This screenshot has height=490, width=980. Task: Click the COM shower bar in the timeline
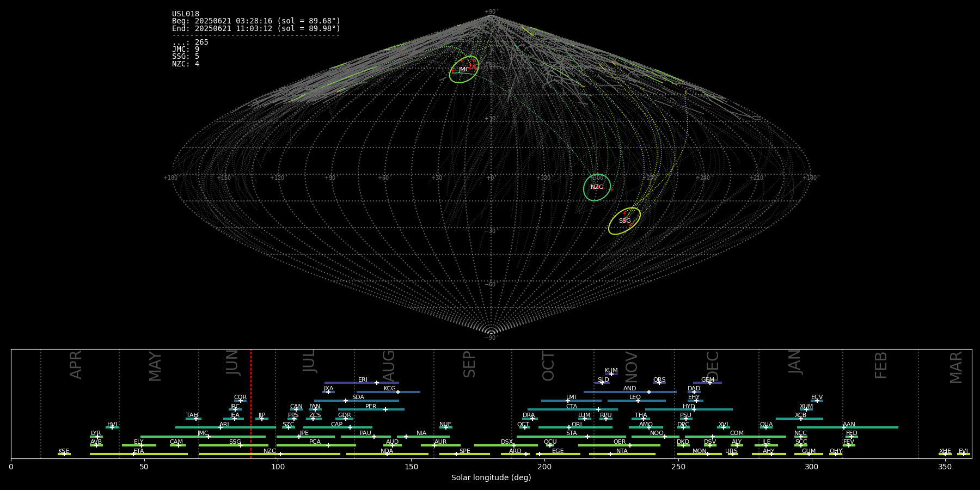click(736, 436)
